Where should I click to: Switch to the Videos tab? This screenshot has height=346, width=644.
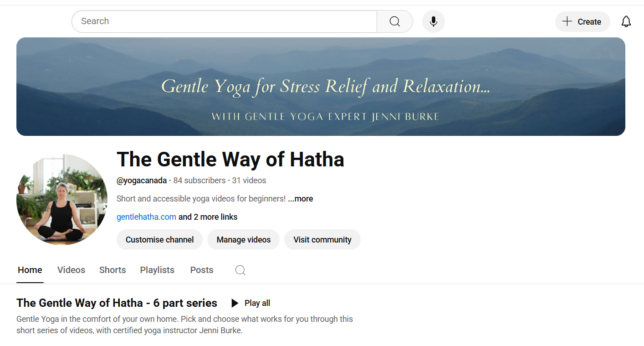71,270
